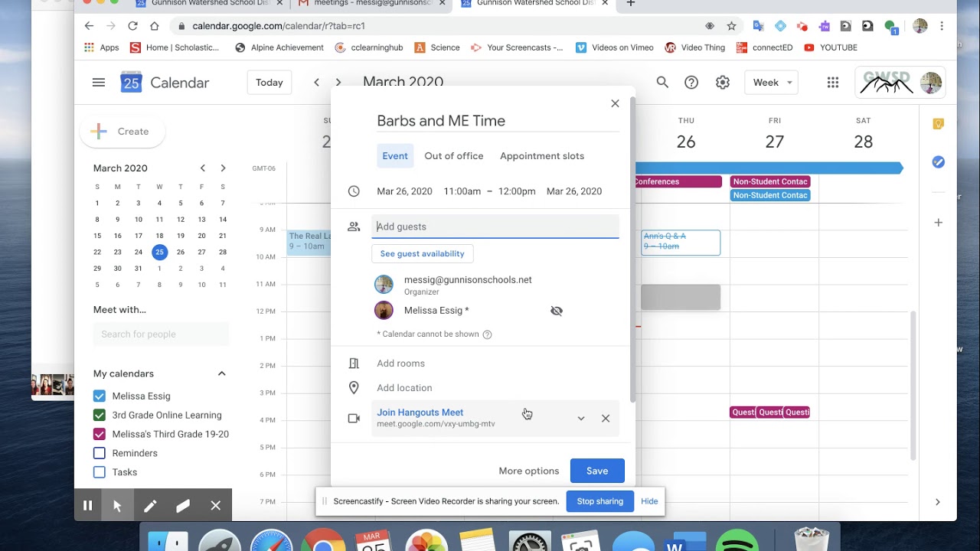
Task: Expand the side panel arrow at bottom right
Action: click(x=938, y=502)
